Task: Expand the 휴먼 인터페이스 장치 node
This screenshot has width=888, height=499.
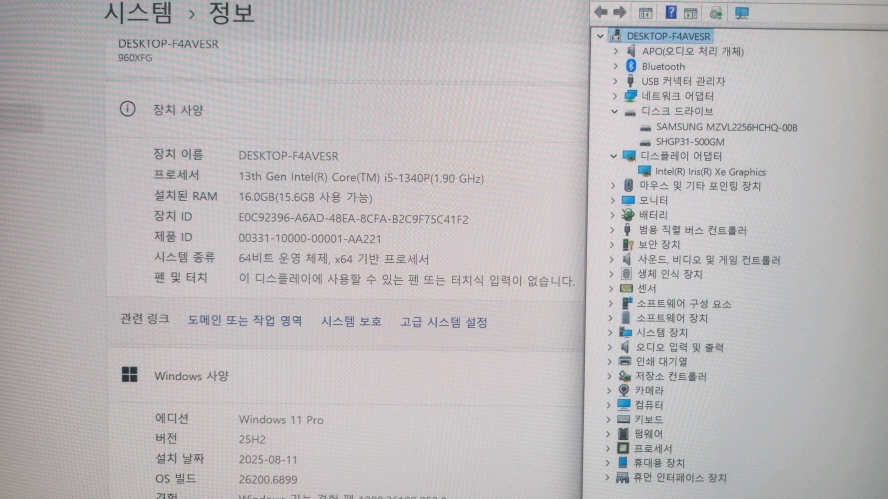Action: coord(607,477)
